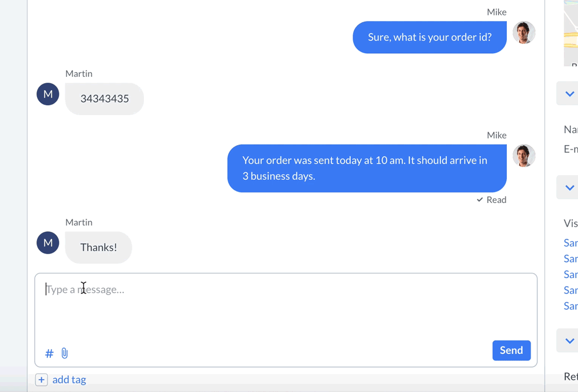Select the 34343435 message bubble
This screenshot has width=578, height=392.
pos(104,99)
